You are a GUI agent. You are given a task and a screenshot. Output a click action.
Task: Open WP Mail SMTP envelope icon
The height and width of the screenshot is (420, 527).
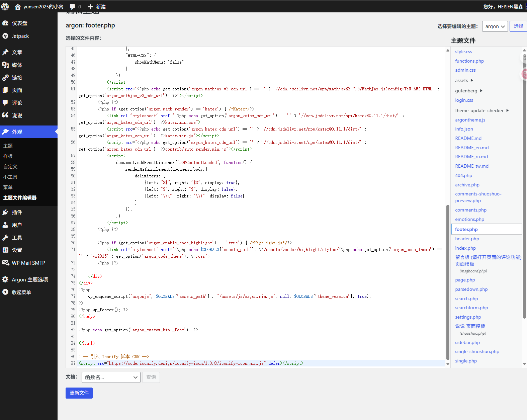point(5,263)
